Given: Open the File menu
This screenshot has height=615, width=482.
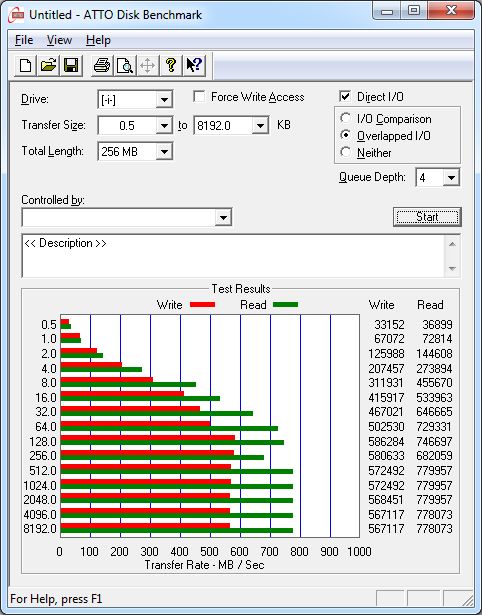Looking at the screenshot, I should 24,40.
